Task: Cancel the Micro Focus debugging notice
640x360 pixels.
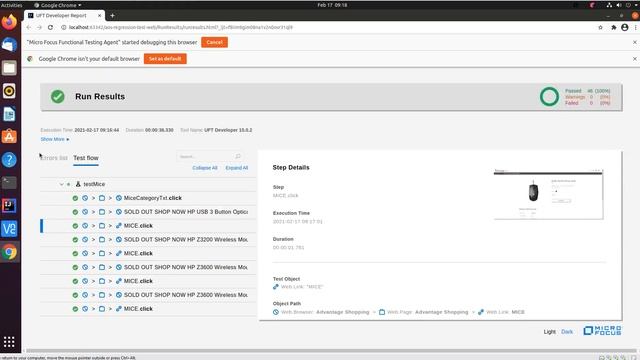Action: click(214, 42)
